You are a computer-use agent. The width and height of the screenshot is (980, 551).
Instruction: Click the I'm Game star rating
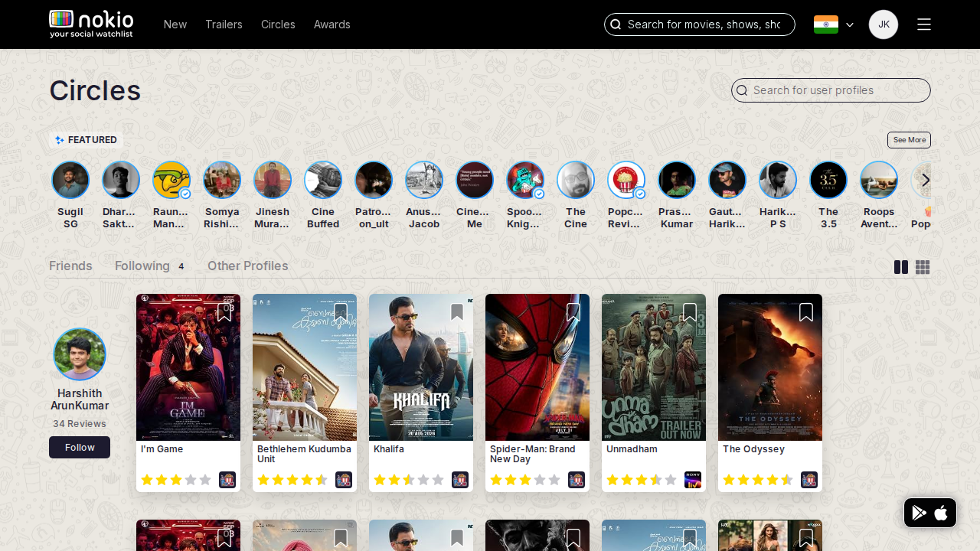[x=176, y=480]
